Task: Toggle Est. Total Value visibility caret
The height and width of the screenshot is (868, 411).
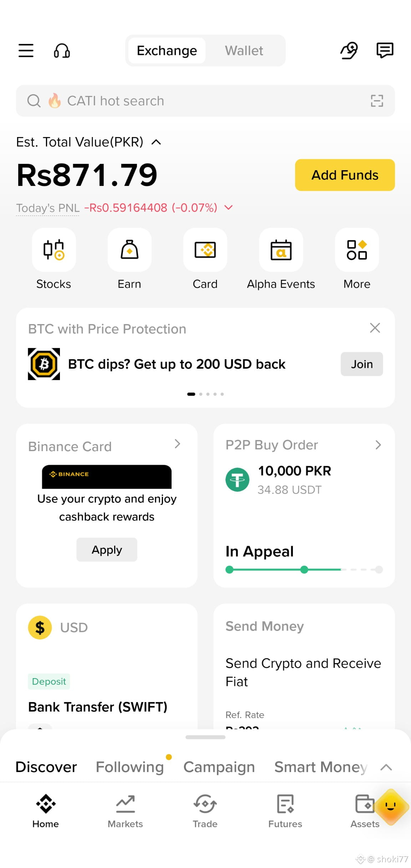Action: pos(156,142)
